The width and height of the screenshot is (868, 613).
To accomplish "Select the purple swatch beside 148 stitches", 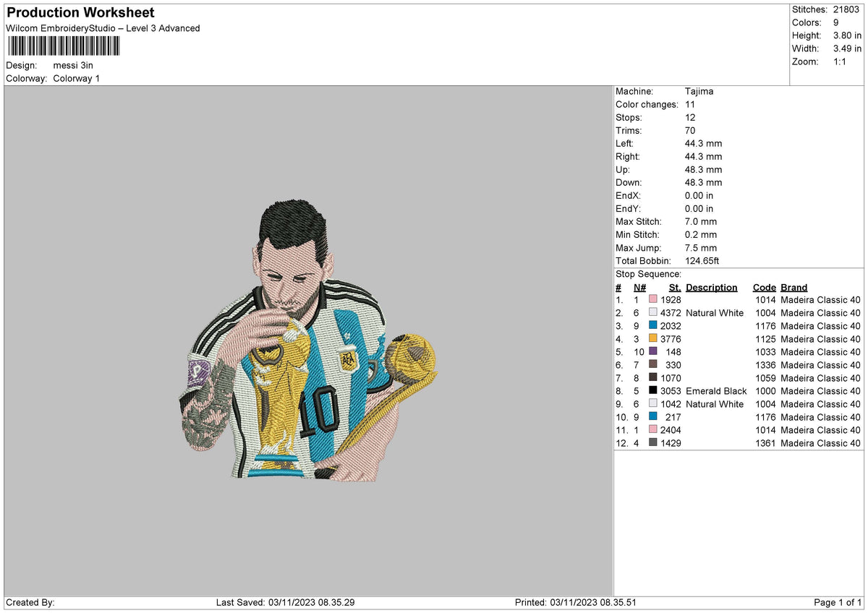I will [653, 352].
